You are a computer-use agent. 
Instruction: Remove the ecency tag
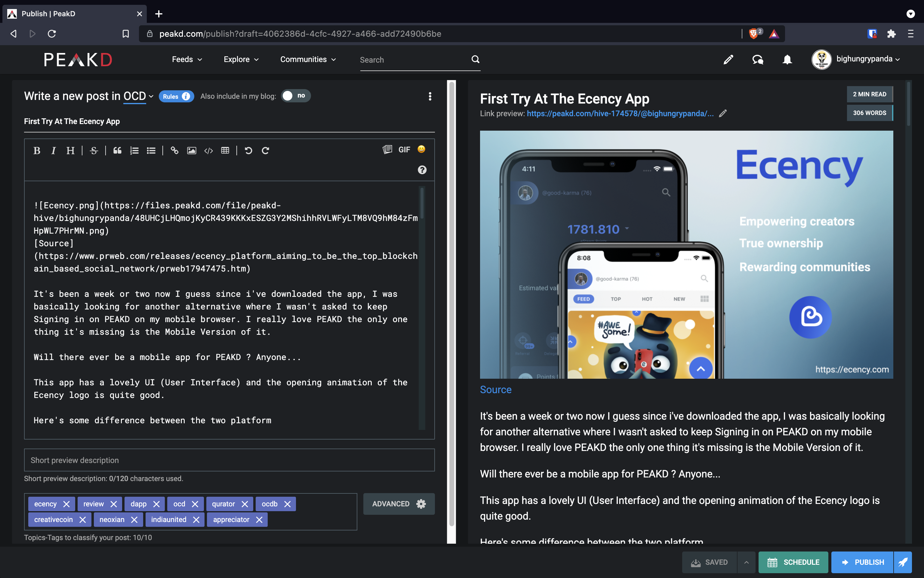click(66, 504)
